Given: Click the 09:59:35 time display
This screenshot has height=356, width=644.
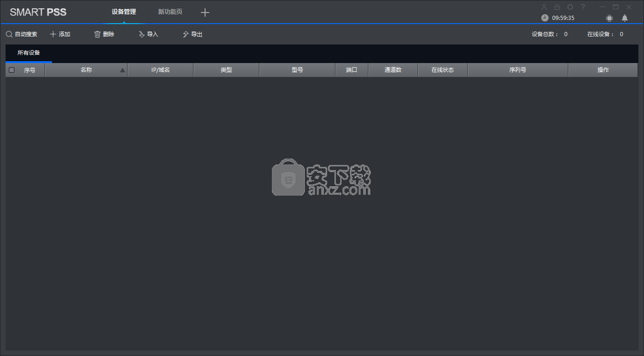Looking at the screenshot, I should click(563, 18).
